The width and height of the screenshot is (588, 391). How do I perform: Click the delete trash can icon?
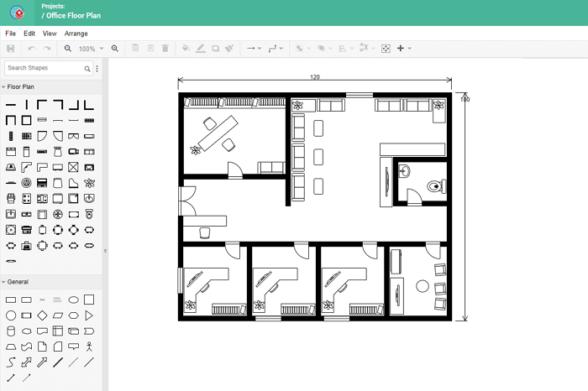[x=165, y=49]
